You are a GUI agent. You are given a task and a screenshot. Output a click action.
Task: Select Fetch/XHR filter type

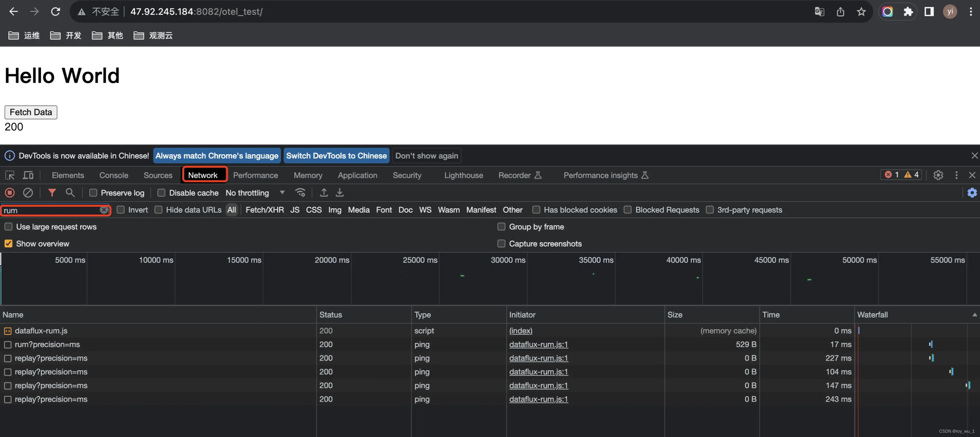pyautogui.click(x=265, y=210)
